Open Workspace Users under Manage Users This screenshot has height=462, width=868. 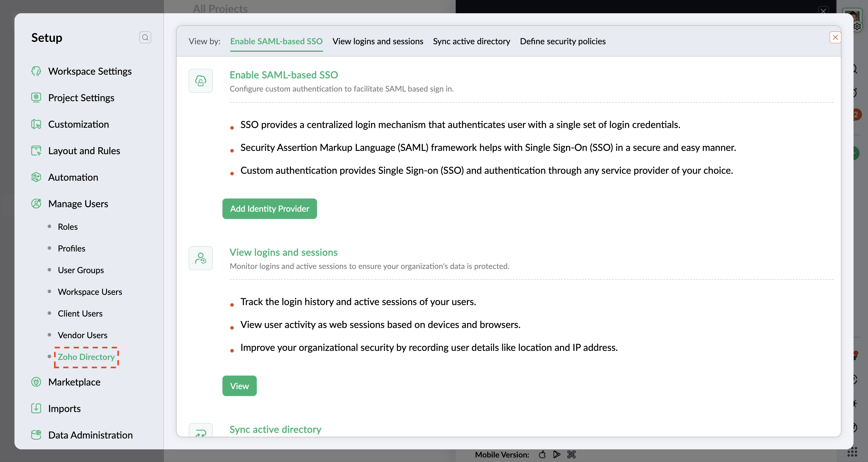90,292
